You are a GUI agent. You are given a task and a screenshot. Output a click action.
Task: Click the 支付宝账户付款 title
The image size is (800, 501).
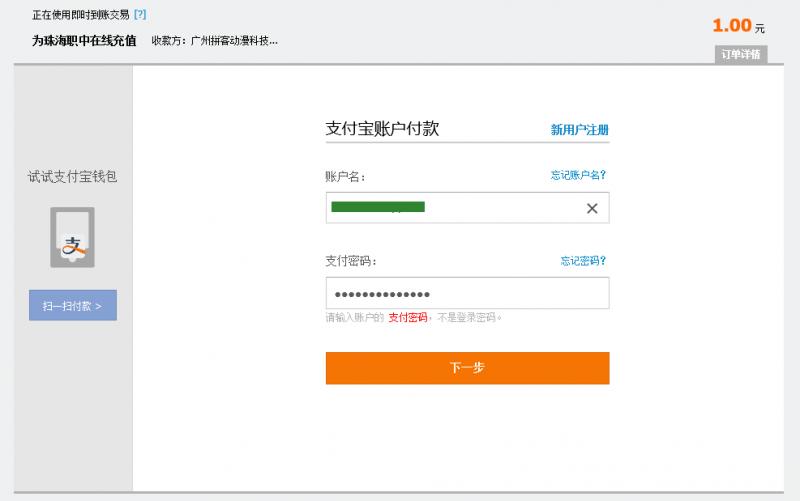pyautogui.click(x=382, y=128)
